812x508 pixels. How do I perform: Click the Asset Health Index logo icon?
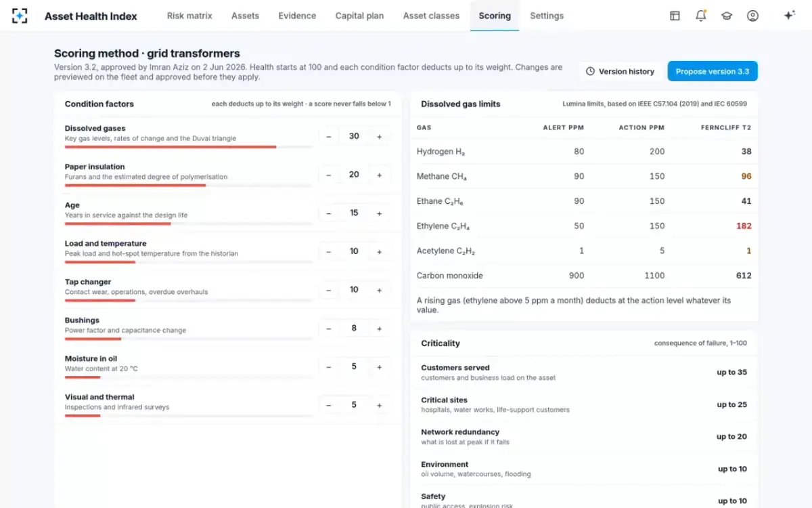20,16
